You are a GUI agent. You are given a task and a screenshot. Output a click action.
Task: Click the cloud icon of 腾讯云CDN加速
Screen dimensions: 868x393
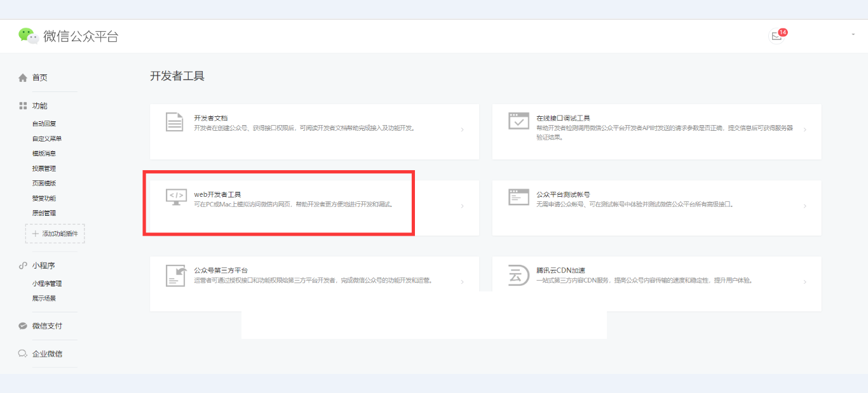pyautogui.click(x=519, y=275)
